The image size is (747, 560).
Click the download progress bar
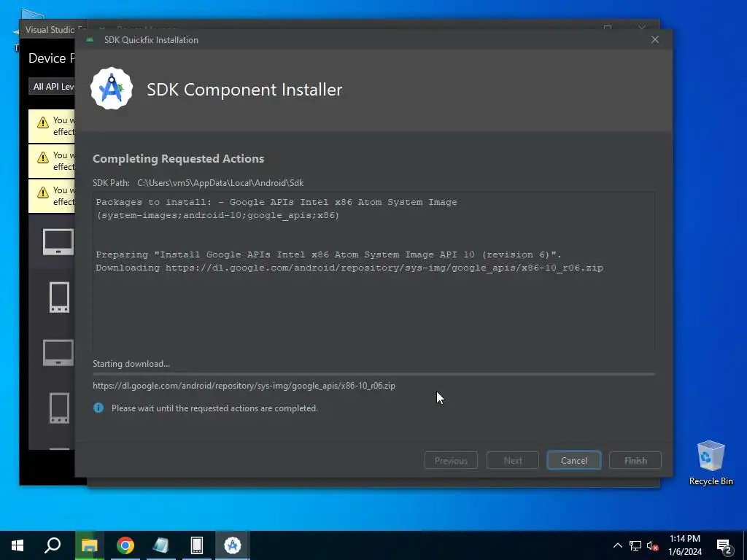[x=373, y=374]
